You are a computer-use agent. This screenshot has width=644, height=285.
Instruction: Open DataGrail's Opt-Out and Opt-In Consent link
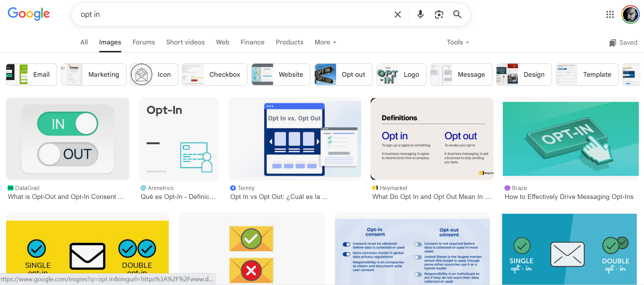click(65, 197)
